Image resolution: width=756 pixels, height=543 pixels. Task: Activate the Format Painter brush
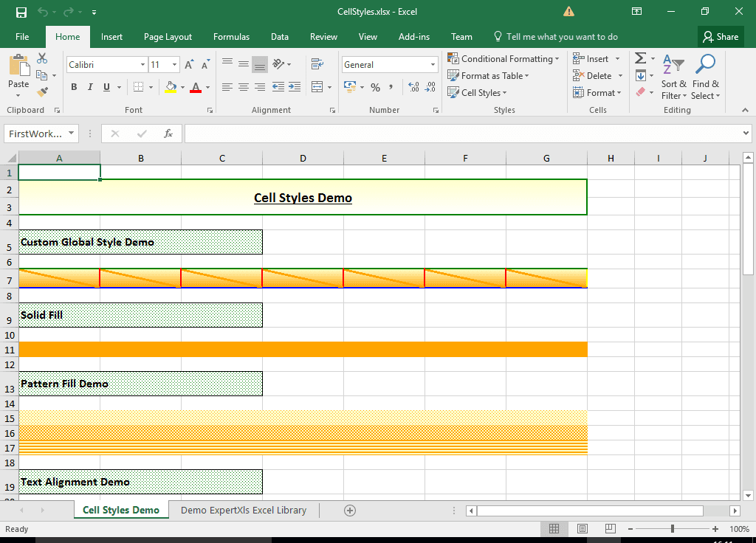pyautogui.click(x=42, y=91)
